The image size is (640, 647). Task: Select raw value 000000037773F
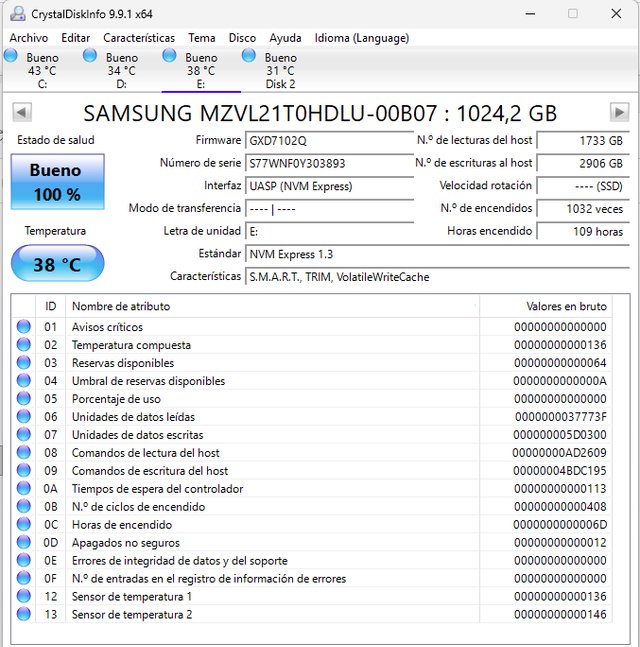tap(561, 417)
